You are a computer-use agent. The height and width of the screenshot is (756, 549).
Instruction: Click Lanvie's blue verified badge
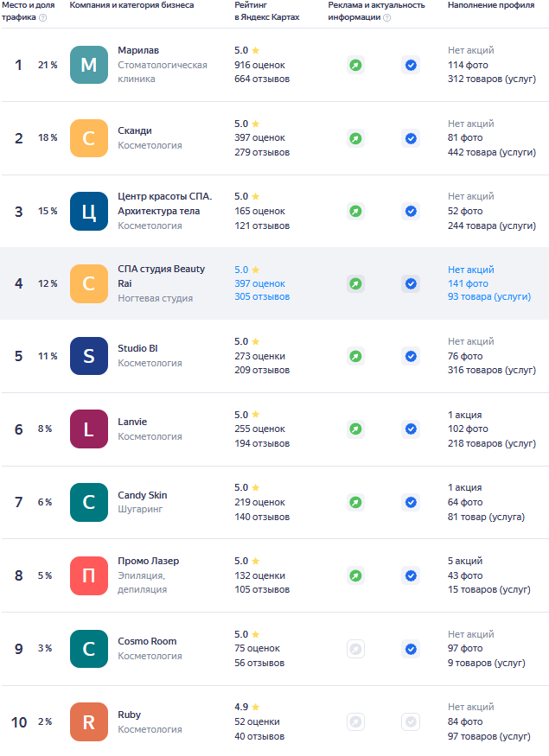tap(411, 429)
